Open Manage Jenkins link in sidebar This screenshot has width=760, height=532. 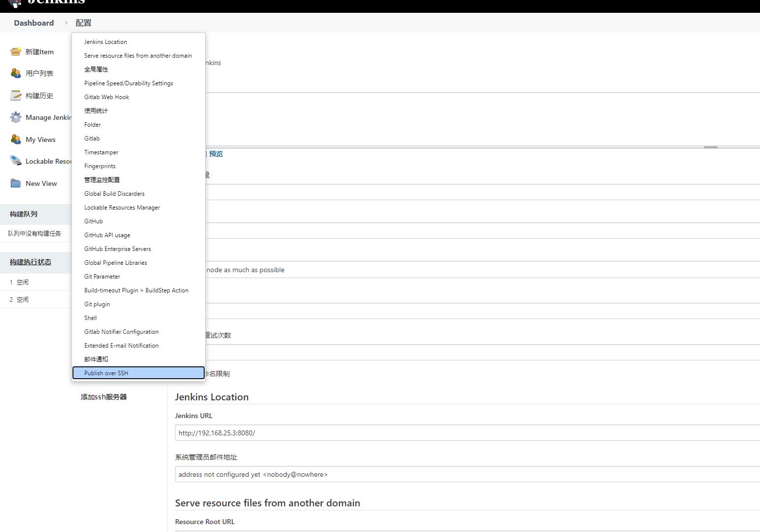(x=48, y=117)
